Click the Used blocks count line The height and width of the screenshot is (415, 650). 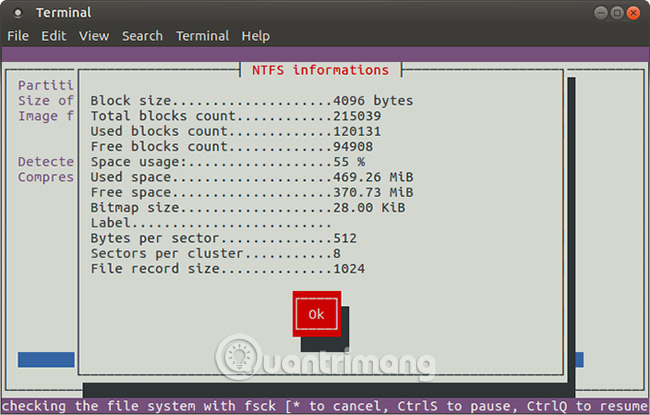(x=236, y=131)
